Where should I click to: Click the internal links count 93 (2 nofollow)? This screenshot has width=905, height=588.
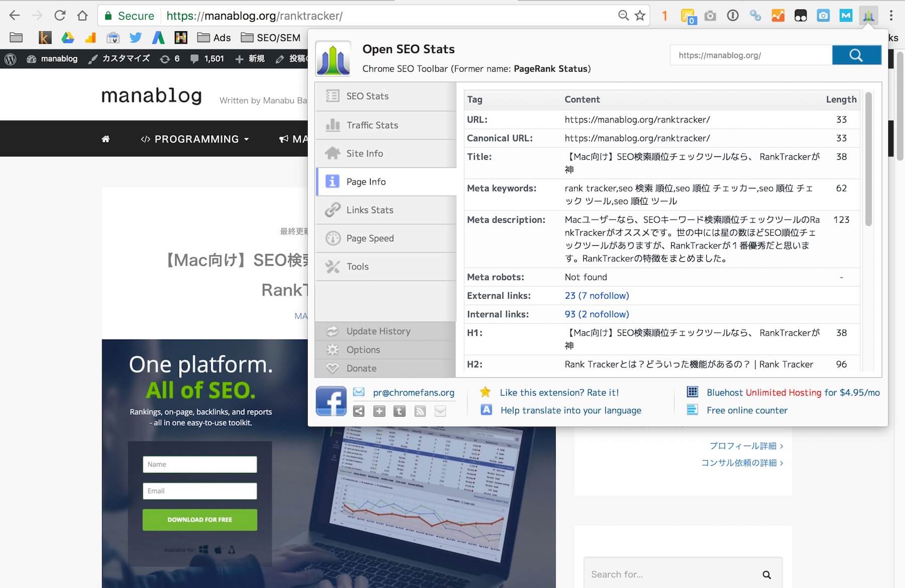pyautogui.click(x=597, y=314)
